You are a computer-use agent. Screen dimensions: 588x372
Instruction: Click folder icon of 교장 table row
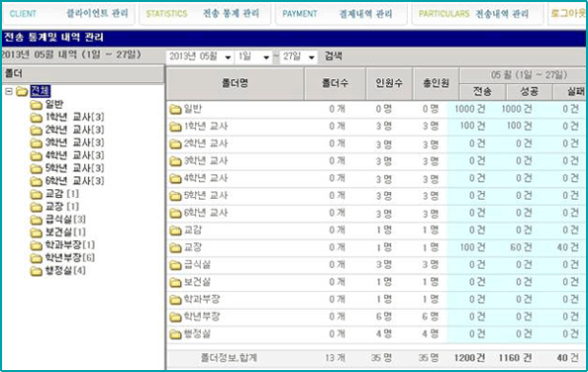pos(175,247)
